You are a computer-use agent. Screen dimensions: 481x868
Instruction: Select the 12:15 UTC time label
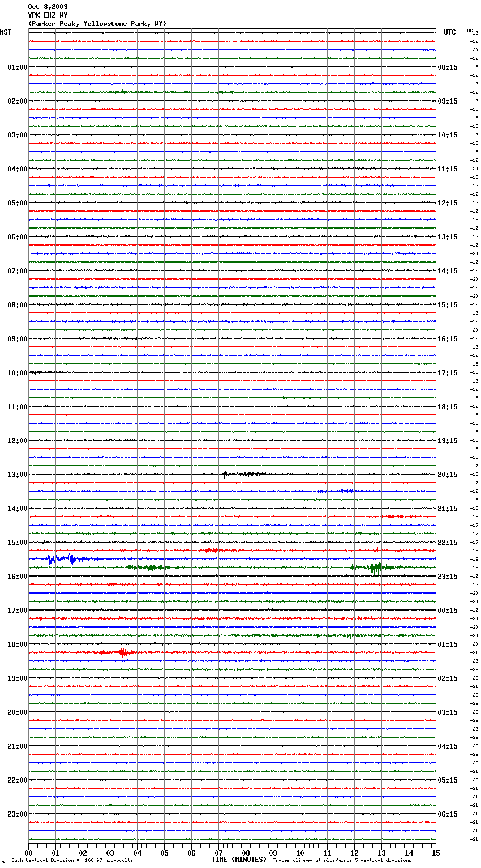(x=448, y=203)
